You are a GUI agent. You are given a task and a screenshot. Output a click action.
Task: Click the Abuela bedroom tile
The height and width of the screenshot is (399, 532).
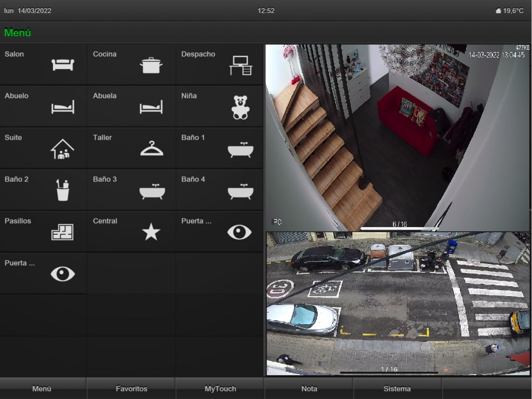(131, 107)
